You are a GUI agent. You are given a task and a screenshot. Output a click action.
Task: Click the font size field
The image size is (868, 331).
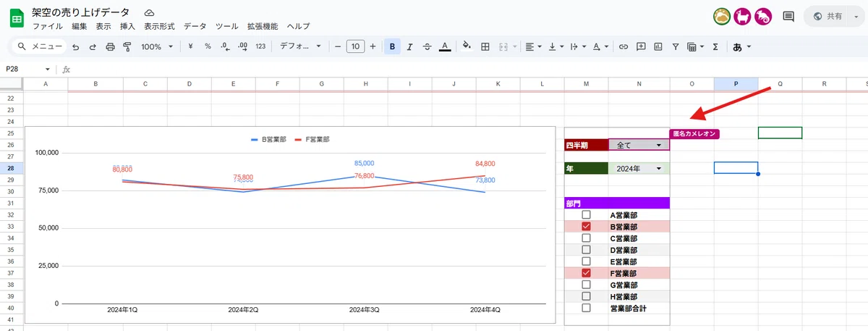(x=354, y=46)
